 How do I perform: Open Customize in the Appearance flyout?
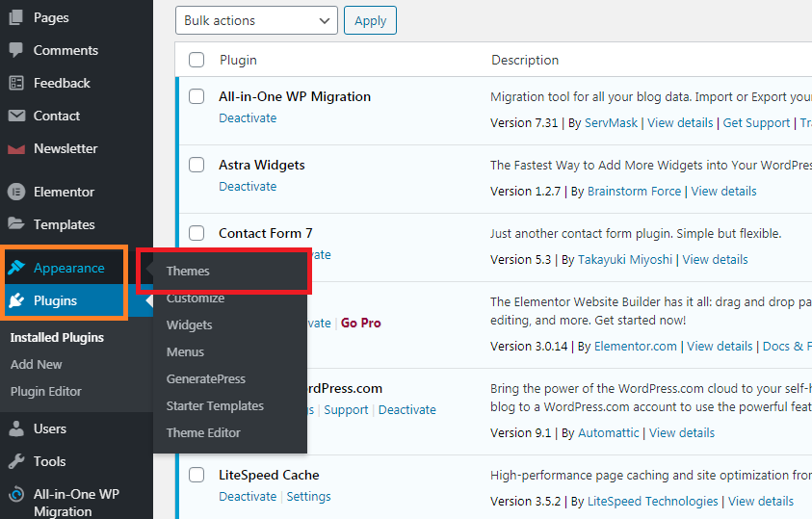click(196, 298)
